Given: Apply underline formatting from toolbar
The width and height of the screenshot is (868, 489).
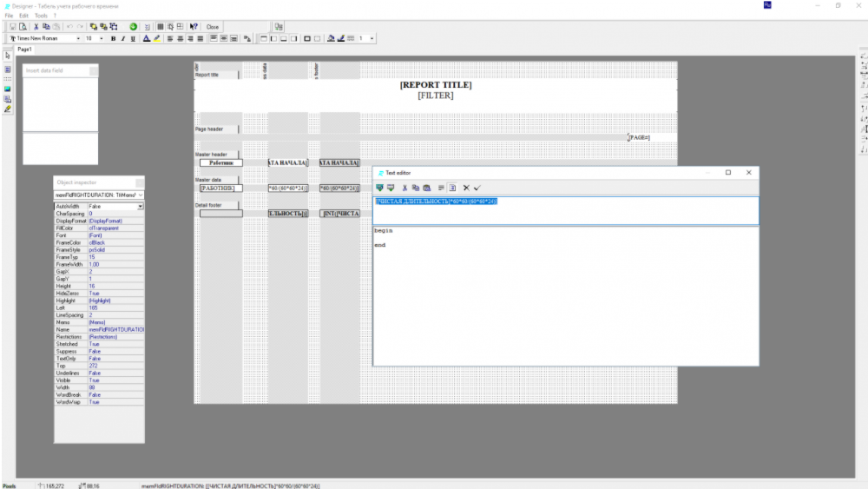Looking at the screenshot, I should click(x=132, y=38).
